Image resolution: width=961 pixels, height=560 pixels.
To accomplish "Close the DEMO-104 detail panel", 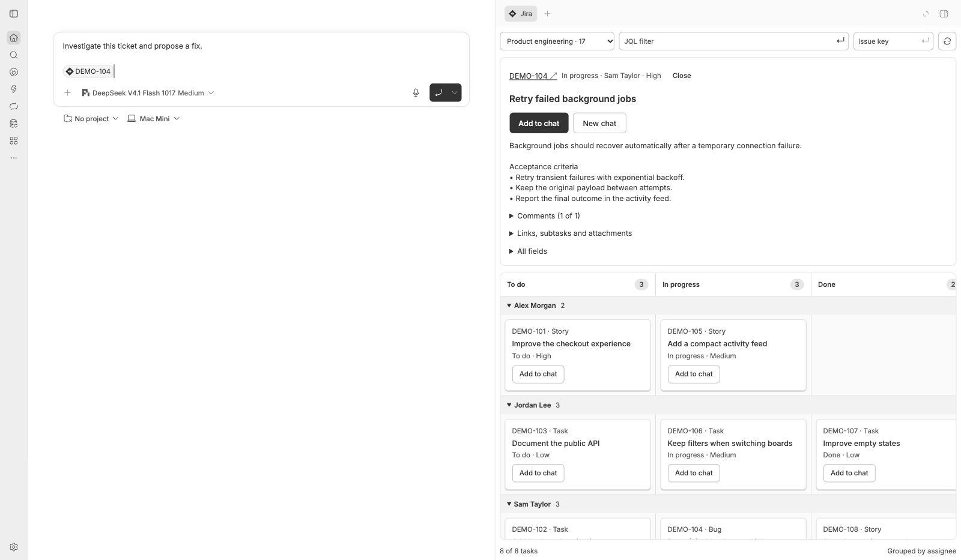I will point(682,76).
